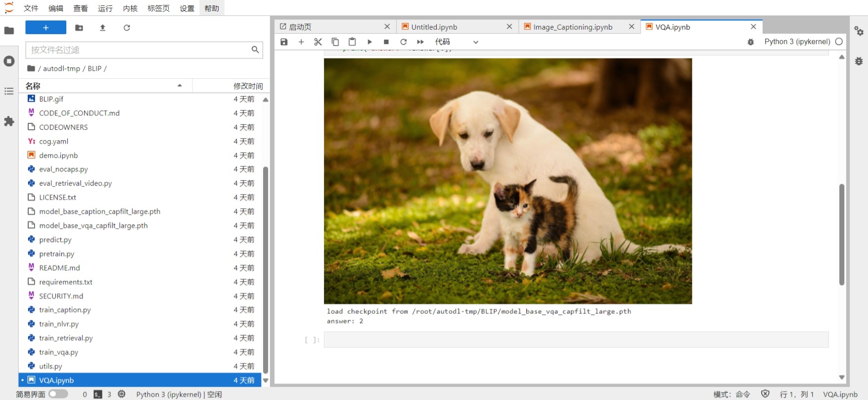The image size is (868, 400).
Task: Open the extension manager puzzle icon
Action: tap(9, 121)
